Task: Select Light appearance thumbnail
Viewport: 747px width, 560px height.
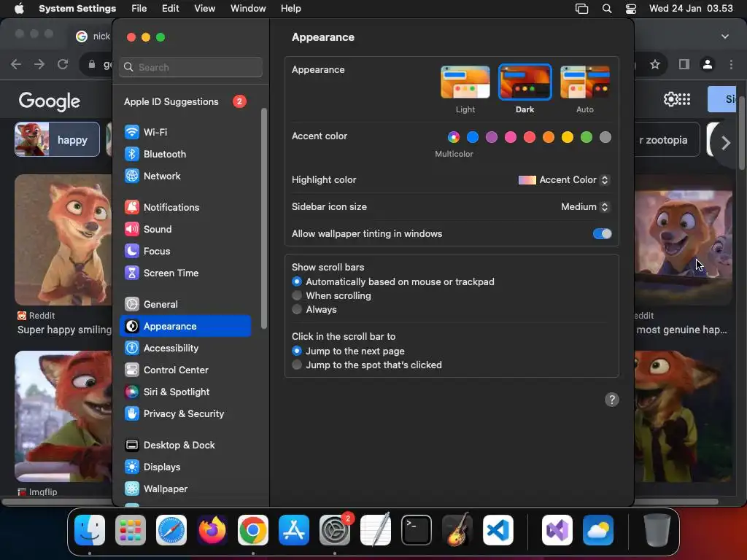Action: 465,82
